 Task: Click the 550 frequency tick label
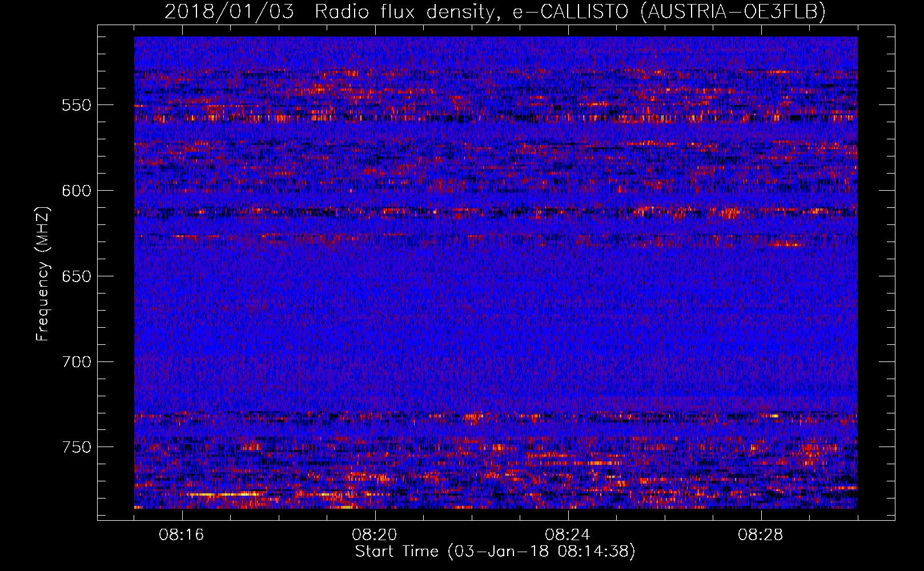tap(77, 105)
